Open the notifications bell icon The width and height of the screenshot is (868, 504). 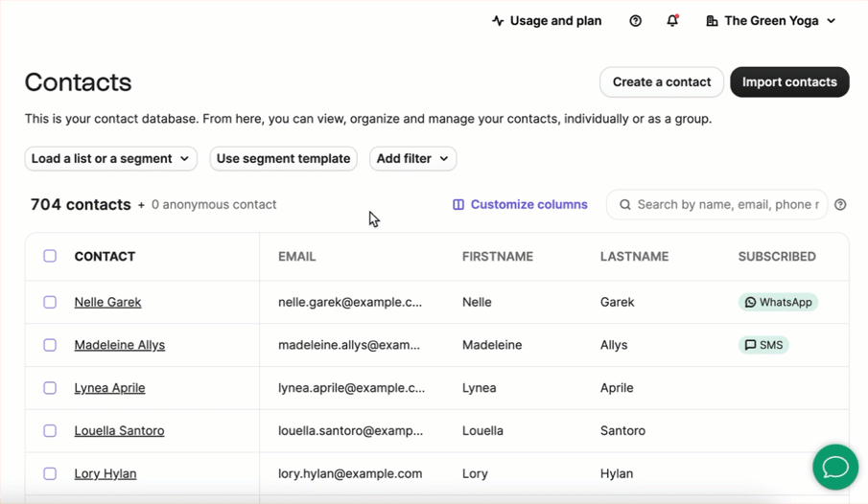[672, 21]
